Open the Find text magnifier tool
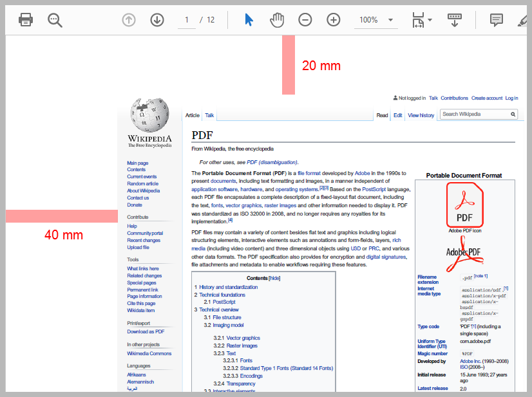 55,20
